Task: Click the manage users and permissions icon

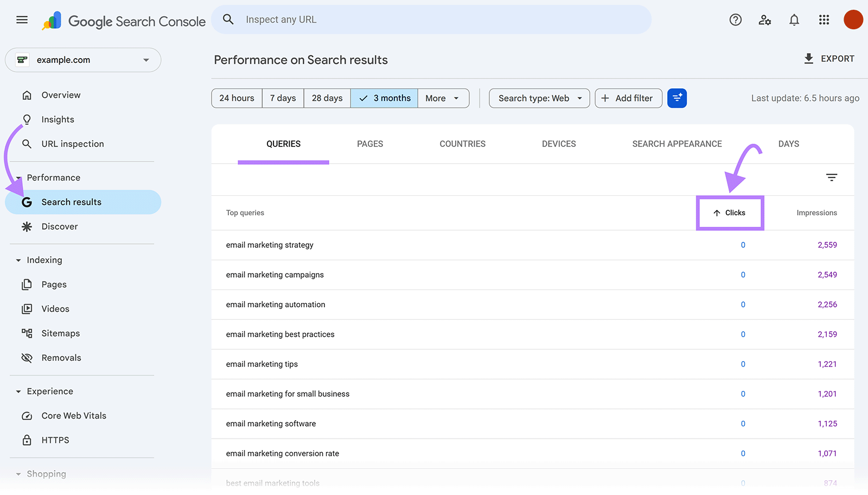Action: click(x=765, y=20)
